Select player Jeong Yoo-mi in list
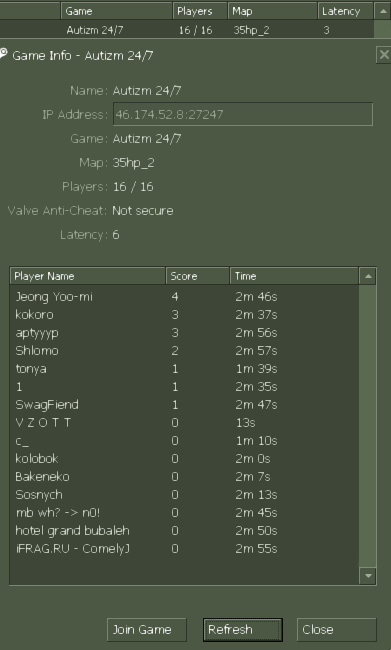Image resolution: width=391 pixels, height=650 pixels. 185,297
